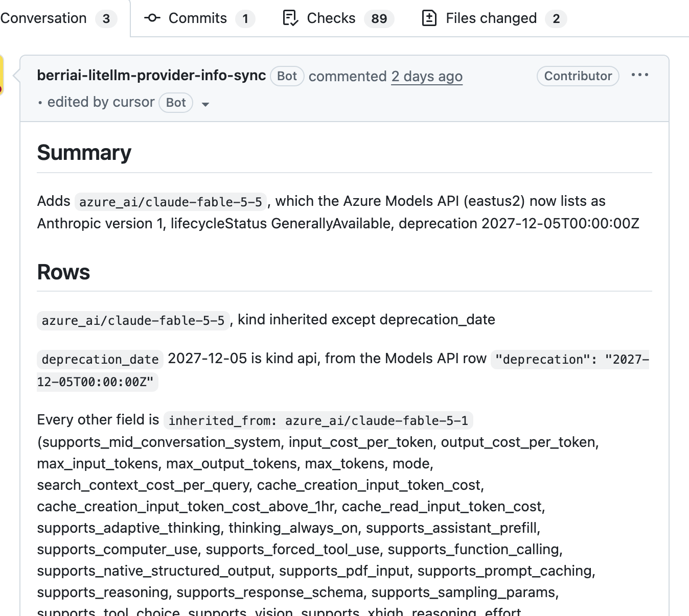Click the deprecation_date code label
Viewport: 689px width, 616px height.
100,359
